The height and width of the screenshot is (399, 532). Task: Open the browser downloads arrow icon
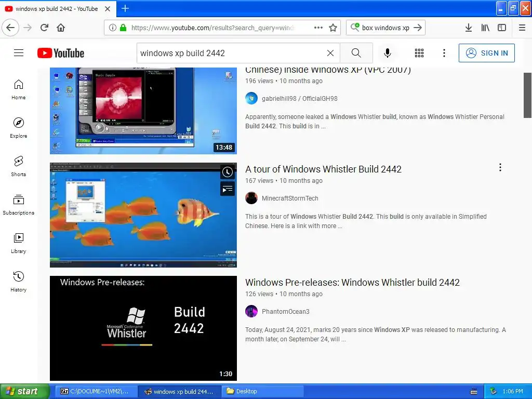click(x=469, y=28)
